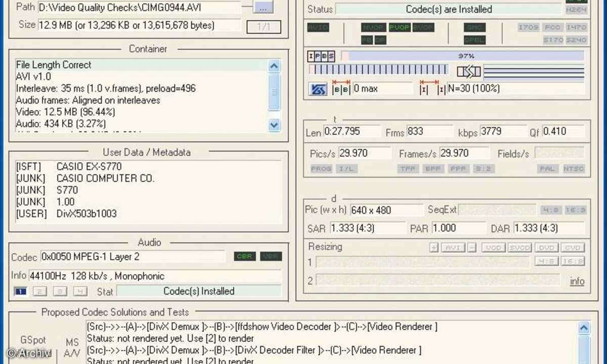The width and height of the screenshot is (607, 364).
Task: Click the Resizing AVI button
Action: (x=453, y=248)
